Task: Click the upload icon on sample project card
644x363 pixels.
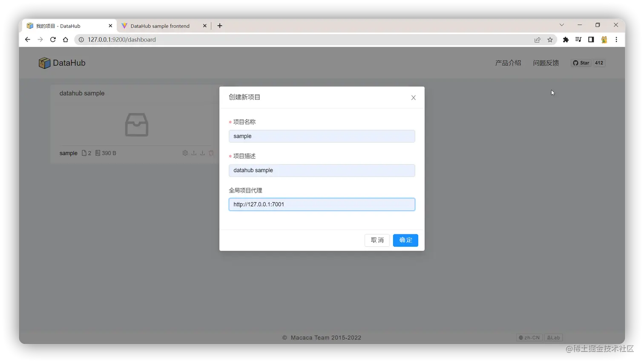Action: pos(194,153)
